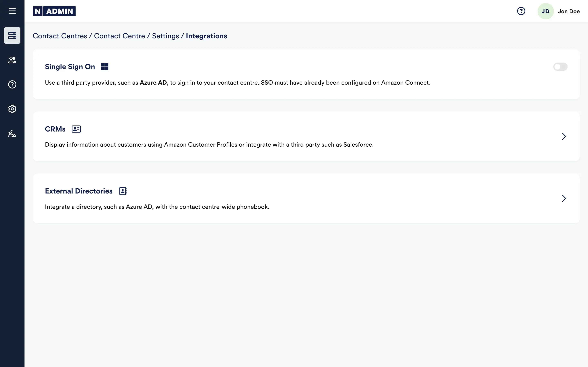Click the help question mark in the top bar
The image size is (588, 367).
point(521,11)
